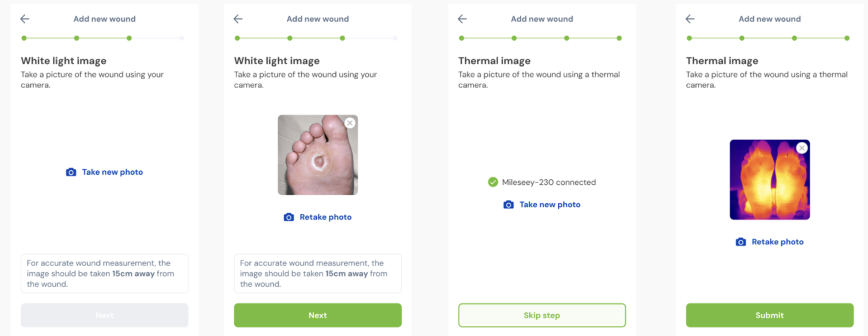Open the foot wound photo thumbnail
Viewport: 868px width, 336px height.
[317, 155]
